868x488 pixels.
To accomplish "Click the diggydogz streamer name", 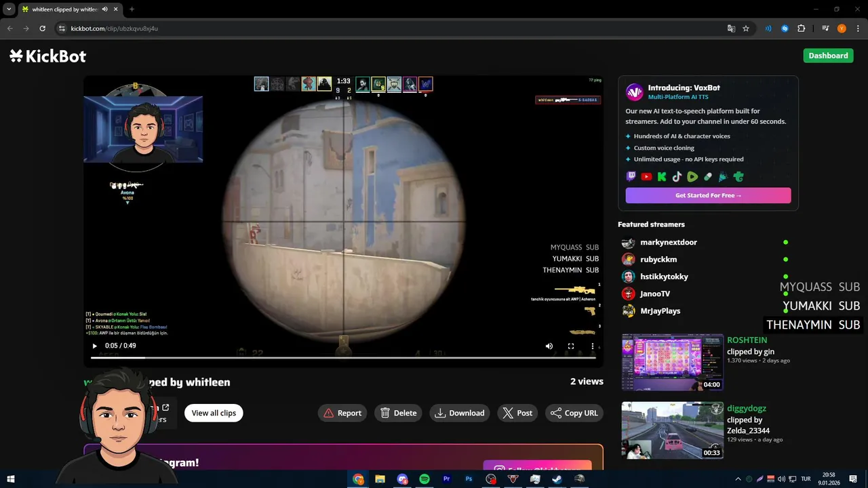I will click(x=746, y=409).
